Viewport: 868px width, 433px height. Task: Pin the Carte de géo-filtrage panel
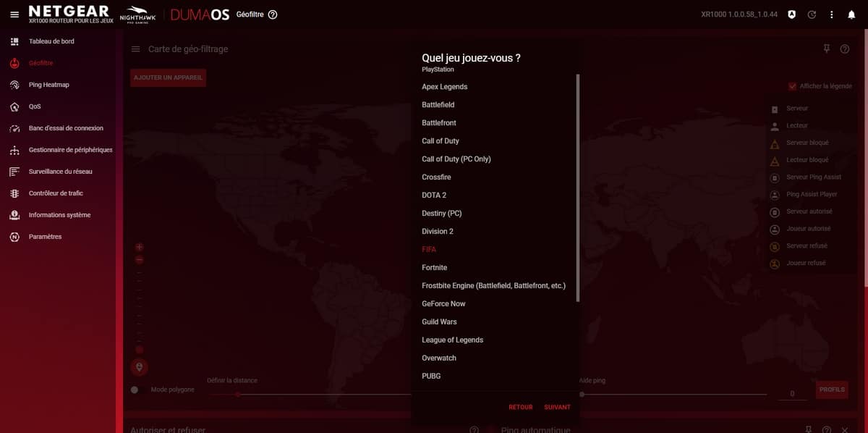[826, 49]
